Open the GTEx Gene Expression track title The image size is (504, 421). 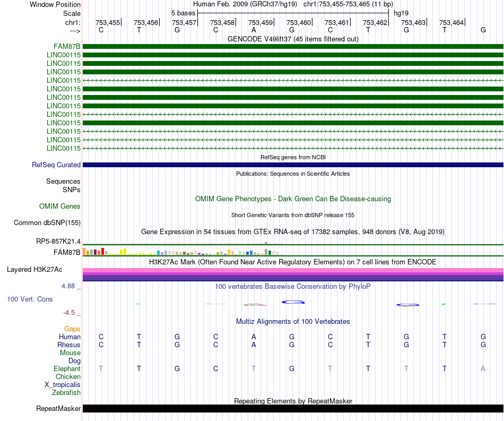point(293,232)
